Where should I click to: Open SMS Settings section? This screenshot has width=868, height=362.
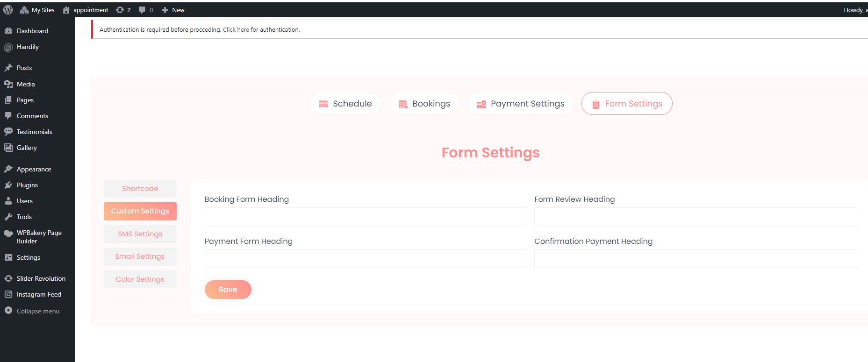[x=140, y=234]
